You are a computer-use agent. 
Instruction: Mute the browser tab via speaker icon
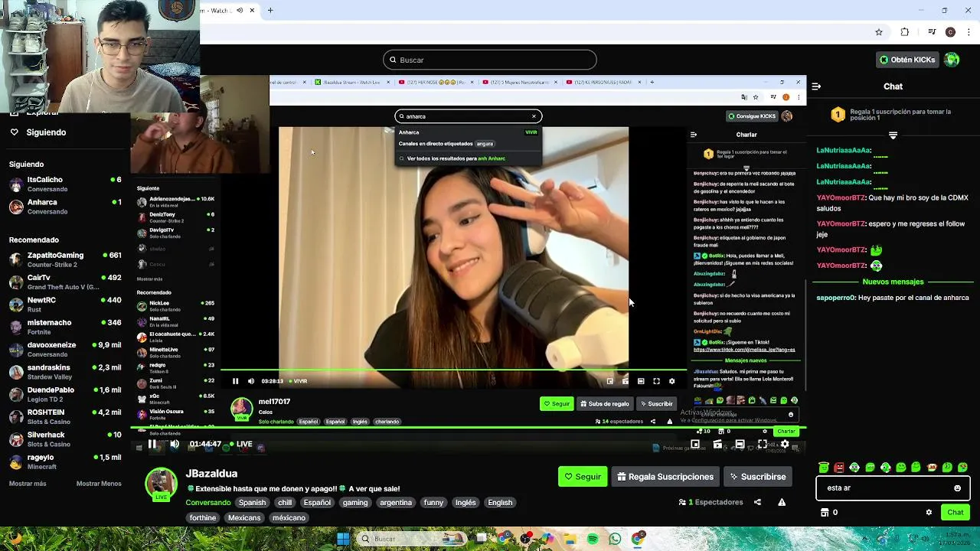(240, 11)
